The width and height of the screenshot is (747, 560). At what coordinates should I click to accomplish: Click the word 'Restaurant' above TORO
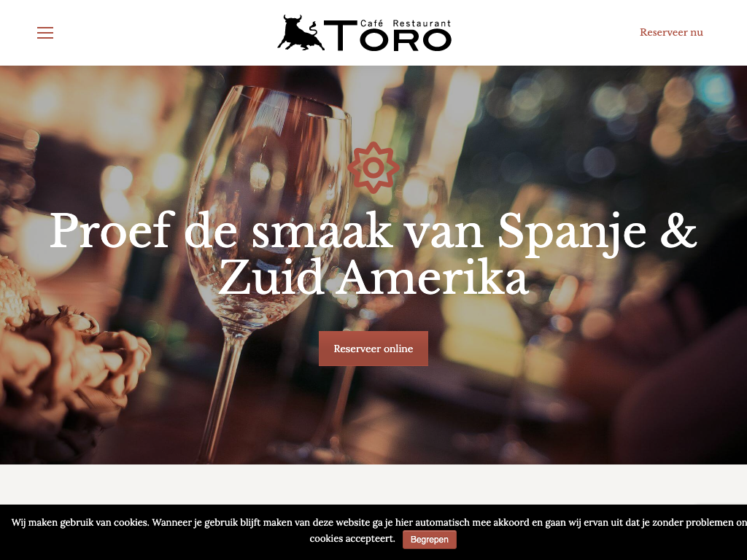tap(422, 23)
